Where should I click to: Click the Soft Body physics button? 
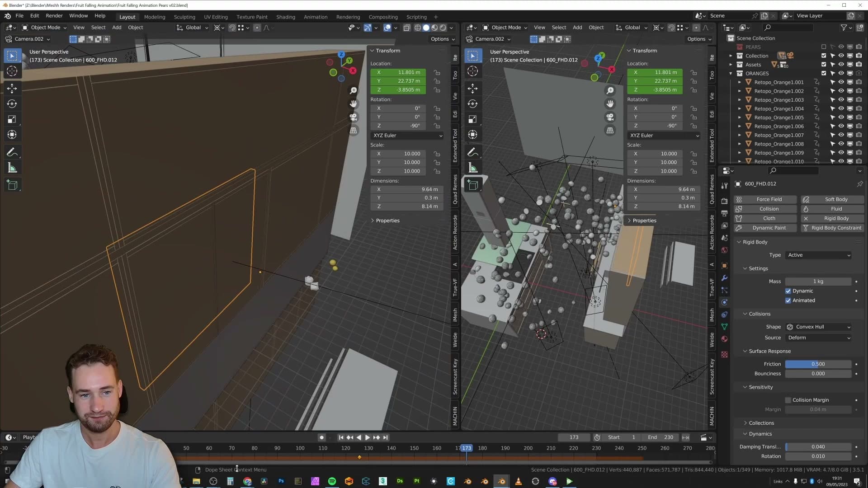click(832, 199)
